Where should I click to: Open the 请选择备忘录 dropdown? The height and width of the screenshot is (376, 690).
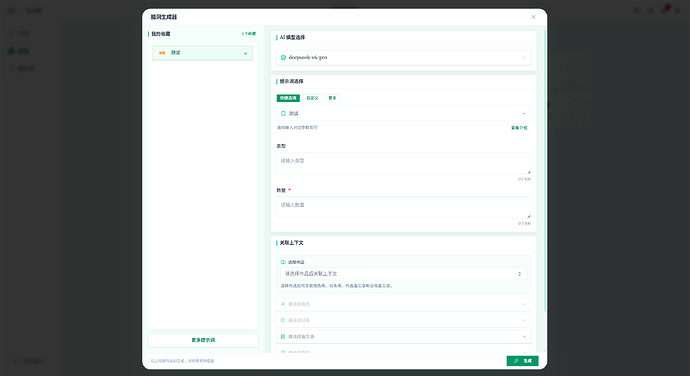[404, 336]
